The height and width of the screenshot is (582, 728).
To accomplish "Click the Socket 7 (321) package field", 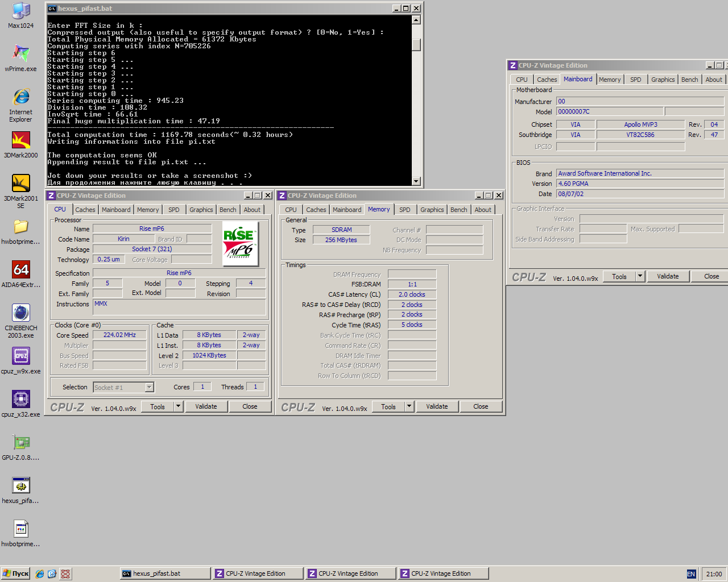I will [152, 249].
